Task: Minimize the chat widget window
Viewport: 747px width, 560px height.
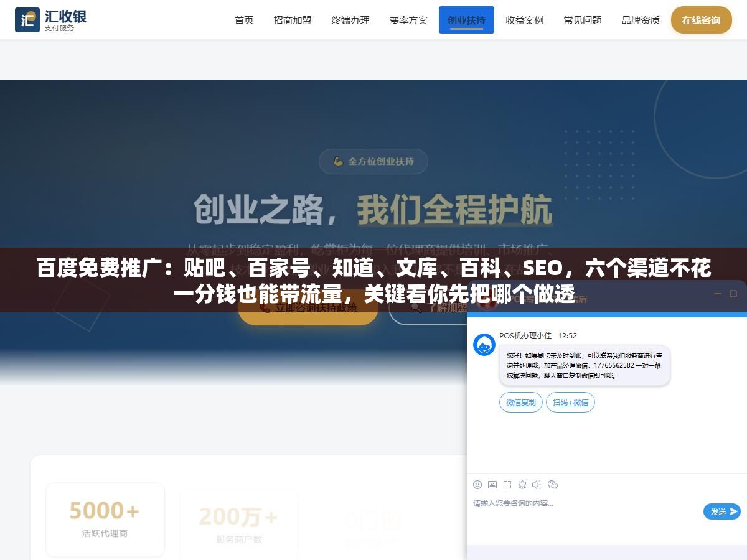Action: tap(717, 294)
